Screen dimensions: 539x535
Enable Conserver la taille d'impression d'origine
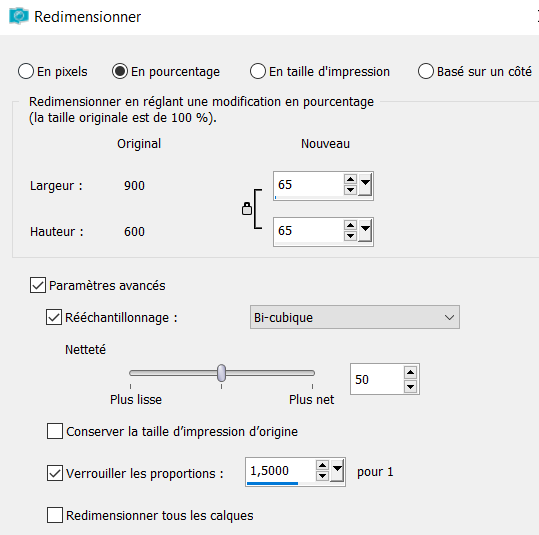(x=55, y=431)
